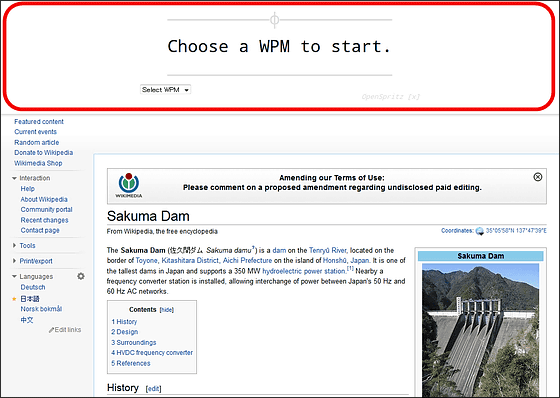Jump to 2 Design in contents
Image resolution: width=560 pixels, height=398 pixels.
coord(125,332)
